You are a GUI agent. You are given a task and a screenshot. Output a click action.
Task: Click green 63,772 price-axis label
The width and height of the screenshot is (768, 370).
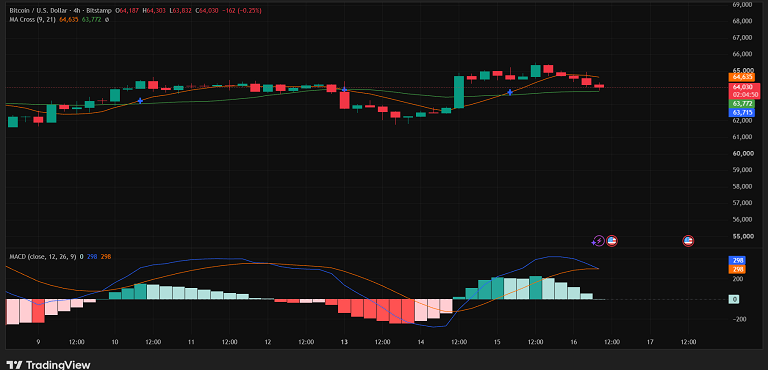point(742,104)
